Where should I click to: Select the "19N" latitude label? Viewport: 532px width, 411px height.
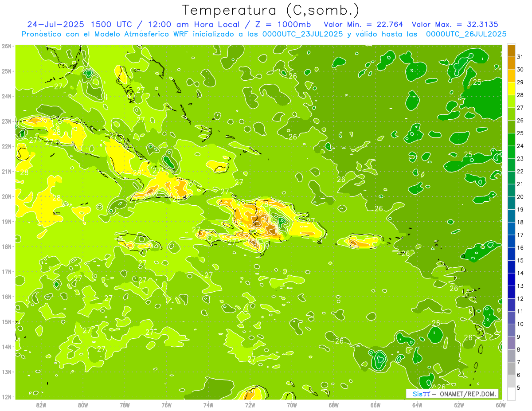(x=6, y=221)
